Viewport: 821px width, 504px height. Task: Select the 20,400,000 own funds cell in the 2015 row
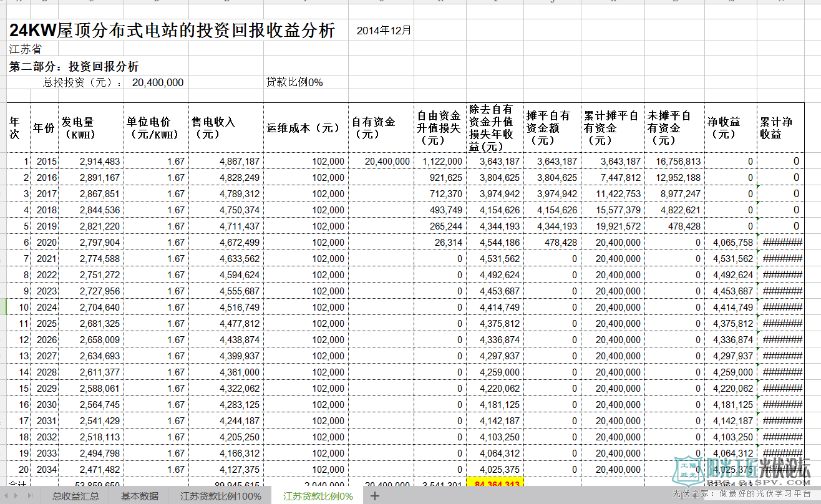coord(381,161)
